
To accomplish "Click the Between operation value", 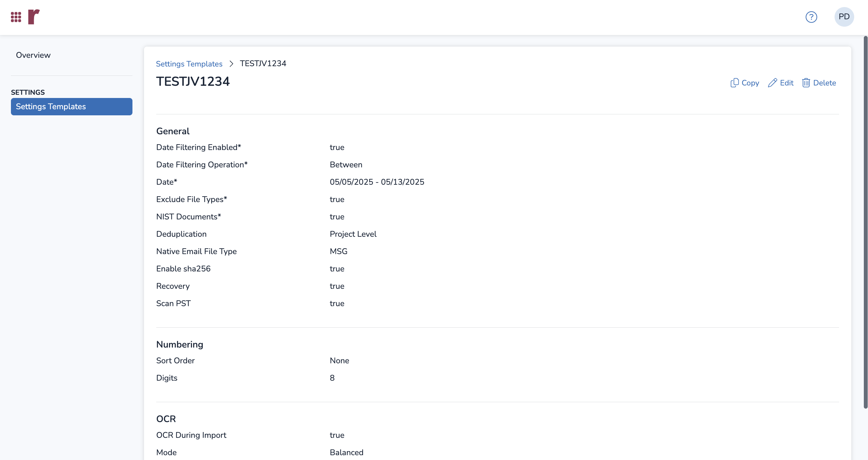I will 346,165.
